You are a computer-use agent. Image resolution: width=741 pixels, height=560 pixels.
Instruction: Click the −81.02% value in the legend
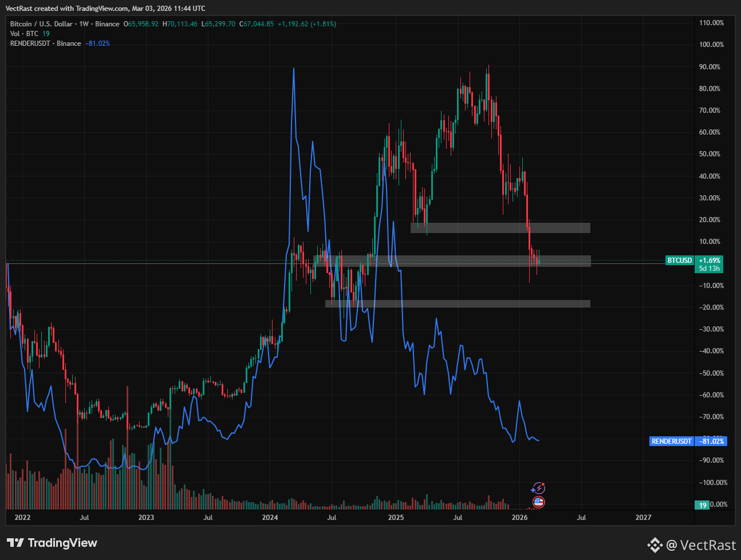point(97,44)
